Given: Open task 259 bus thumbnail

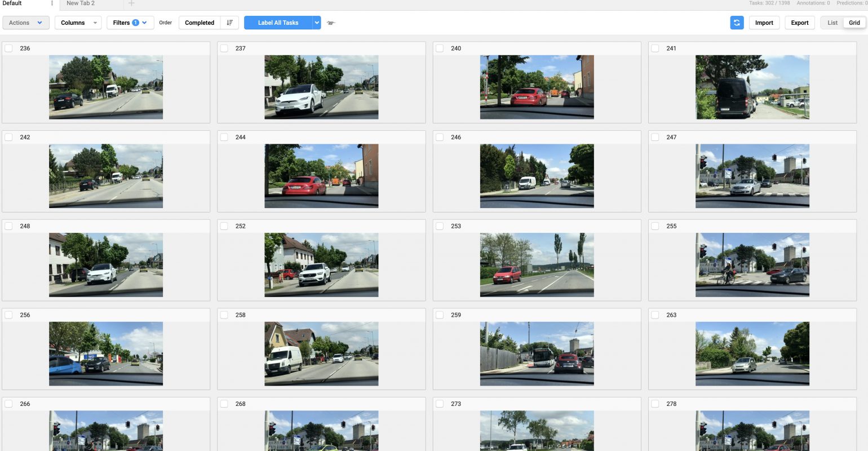Looking at the screenshot, I should pos(537,353).
